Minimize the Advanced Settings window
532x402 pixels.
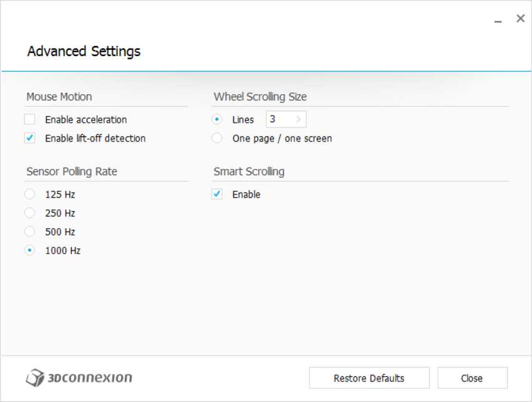[x=498, y=21]
